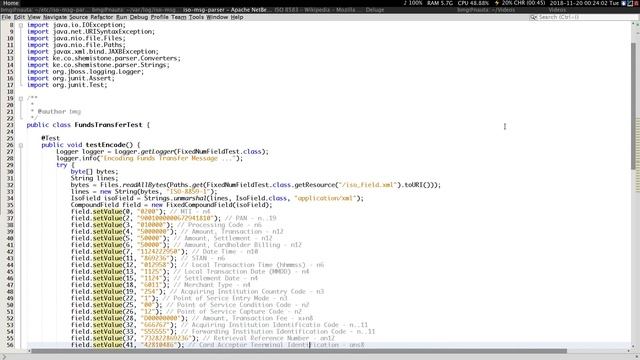Open the Edit menu

point(19,17)
